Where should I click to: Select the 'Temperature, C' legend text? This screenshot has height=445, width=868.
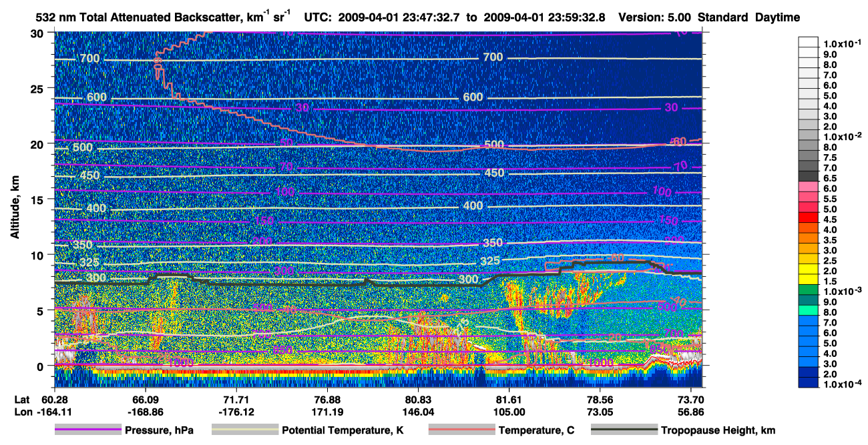pyautogui.click(x=536, y=431)
